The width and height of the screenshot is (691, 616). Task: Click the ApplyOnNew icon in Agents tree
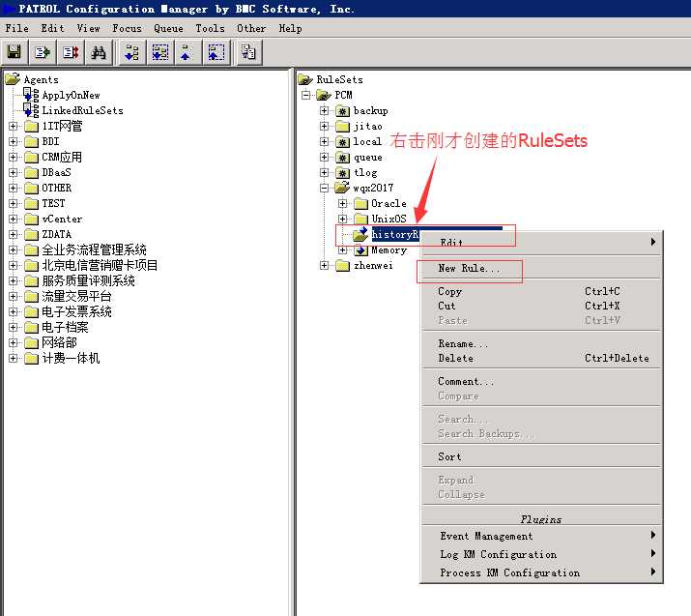31,95
